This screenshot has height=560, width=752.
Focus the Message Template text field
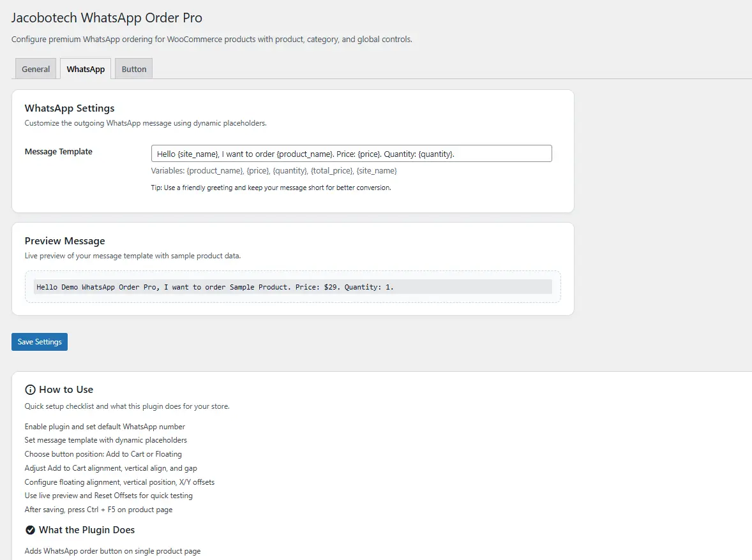(x=351, y=154)
